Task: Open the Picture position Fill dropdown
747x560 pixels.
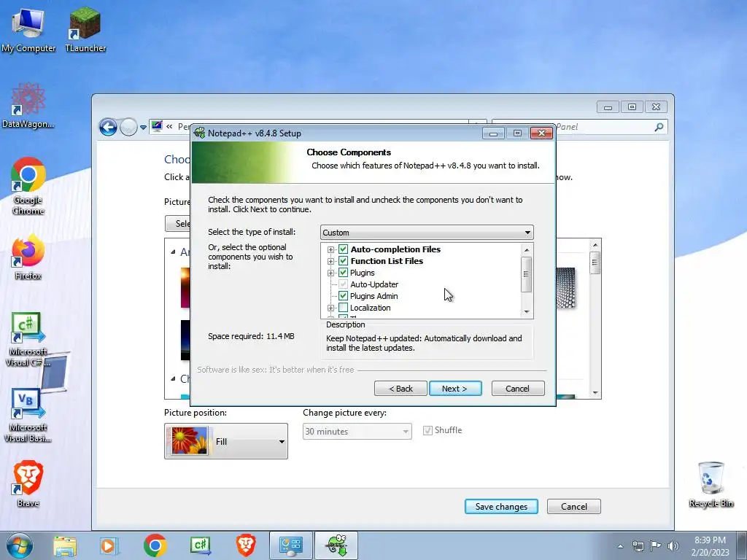Action: point(226,441)
